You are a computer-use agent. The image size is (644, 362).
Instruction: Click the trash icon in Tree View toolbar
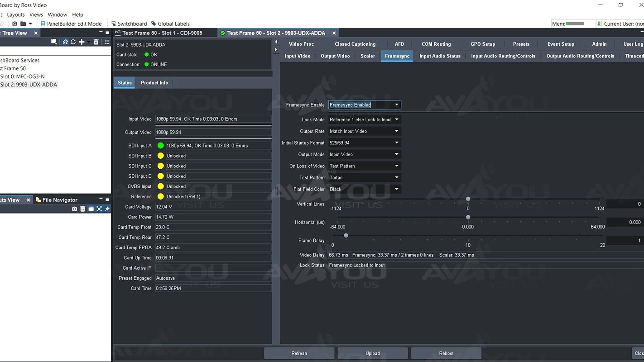(x=96, y=42)
